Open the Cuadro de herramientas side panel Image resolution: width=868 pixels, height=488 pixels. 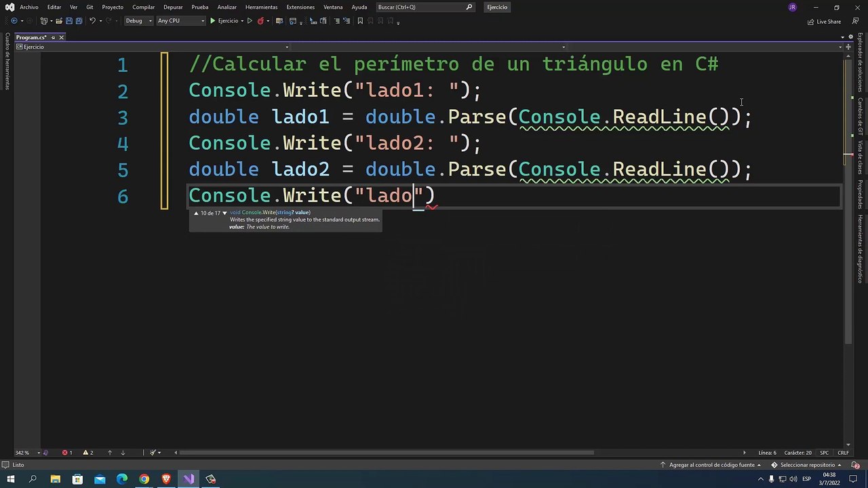[7, 62]
